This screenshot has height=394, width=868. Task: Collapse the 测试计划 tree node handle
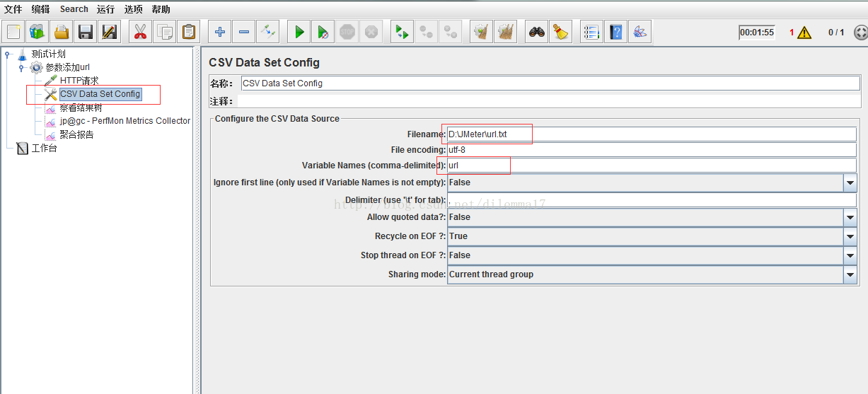point(8,54)
